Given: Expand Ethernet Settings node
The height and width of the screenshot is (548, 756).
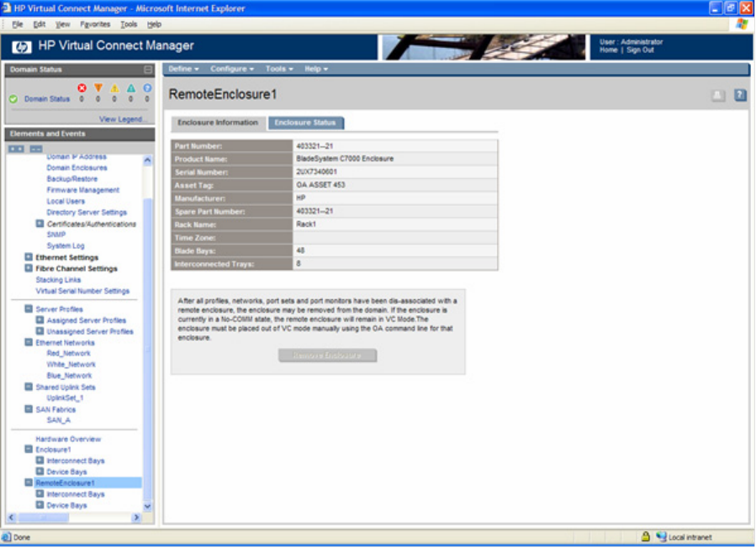Looking at the screenshot, I should pyautogui.click(x=29, y=257).
